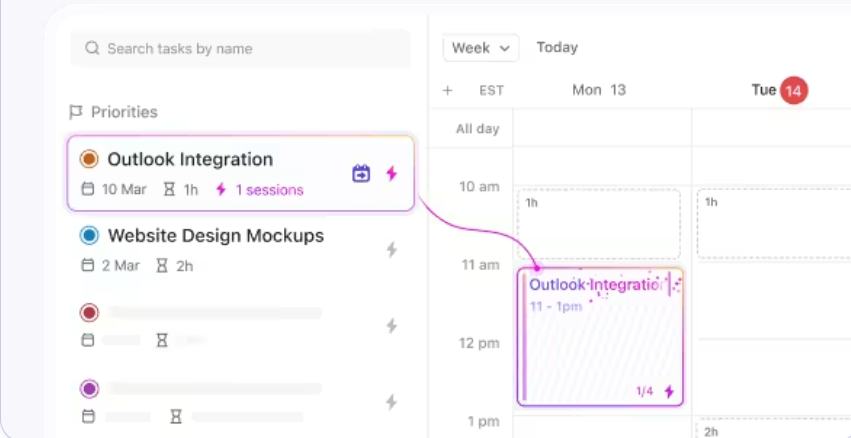Select the Mon 13 day header
851x438 pixels.
tap(599, 90)
